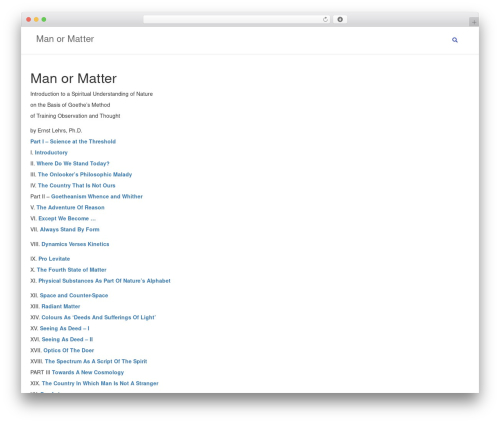Open 'The Spectrum As A Script Of The Spirit'
This screenshot has height=423, width=500.
coord(96,361)
